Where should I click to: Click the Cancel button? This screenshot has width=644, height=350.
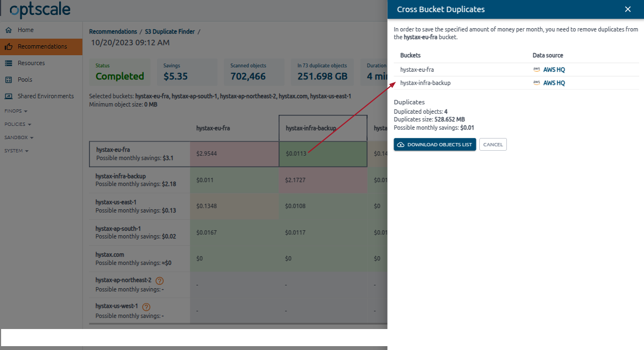[x=493, y=145]
